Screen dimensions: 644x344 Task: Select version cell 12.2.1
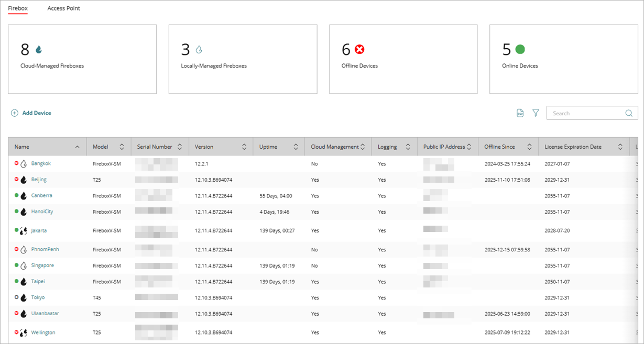(x=202, y=164)
